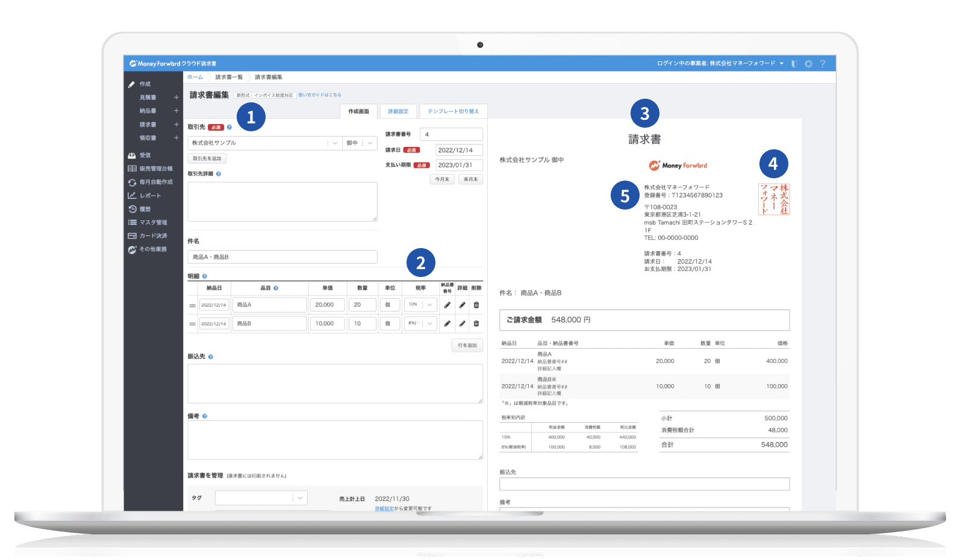The width and height of the screenshot is (960, 560).
Task: Follow the 使い方ガイドはこちら link
Action: click(320, 95)
